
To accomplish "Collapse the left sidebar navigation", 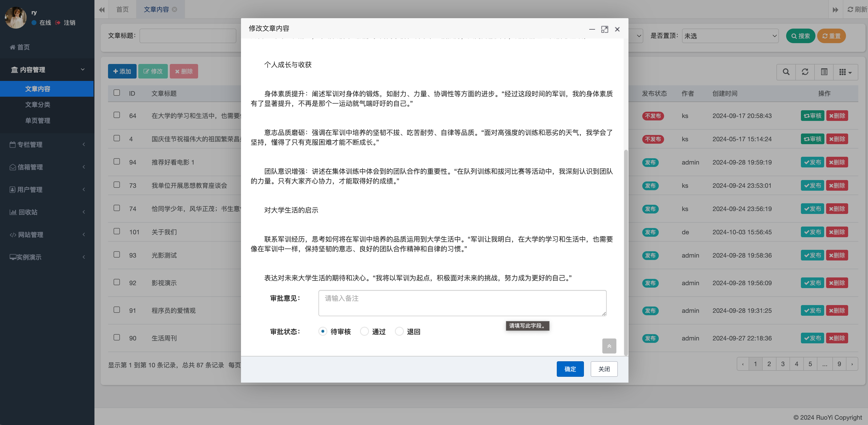I will 101,10.
